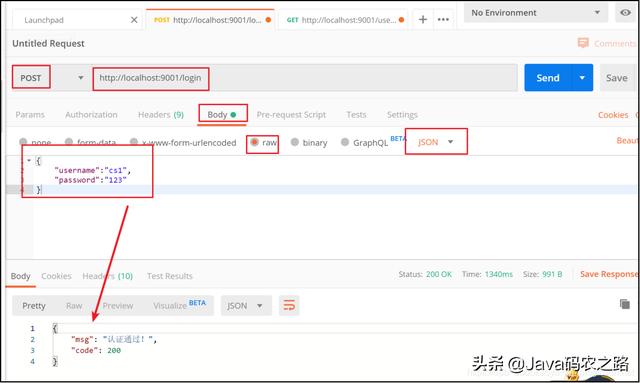Click the Send button
Viewport: 640px width, 383px height.
548,78
